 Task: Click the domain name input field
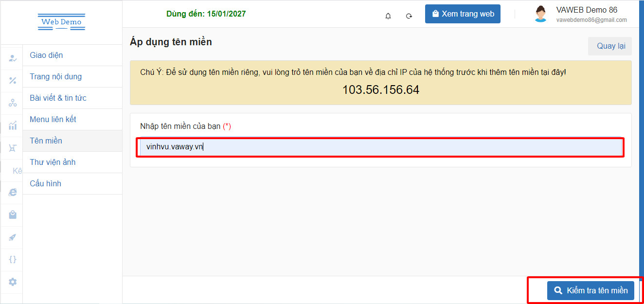coord(379,147)
